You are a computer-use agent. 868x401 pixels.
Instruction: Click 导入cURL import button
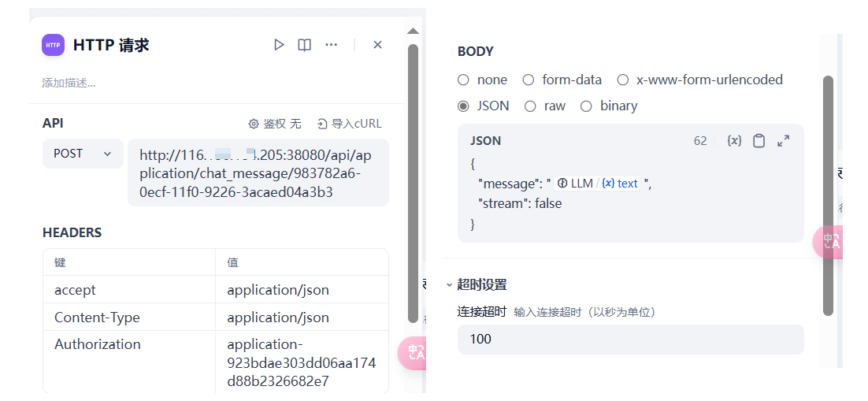pos(350,124)
